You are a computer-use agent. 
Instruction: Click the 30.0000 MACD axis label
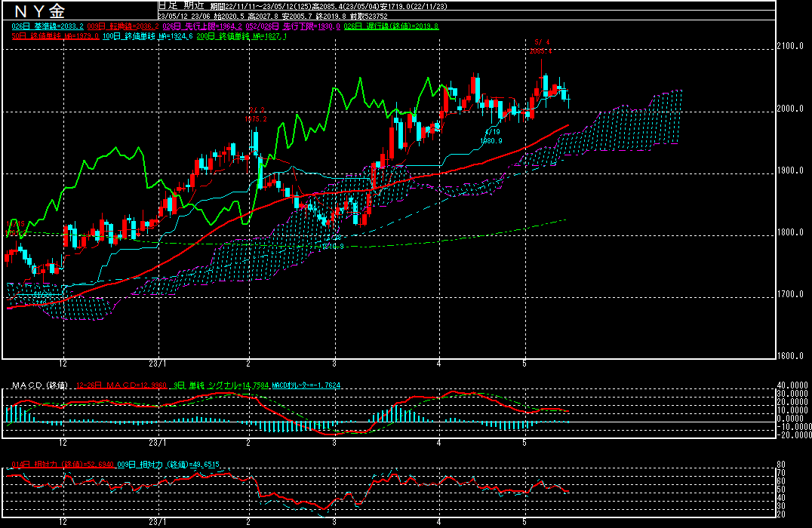click(x=792, y=394)
